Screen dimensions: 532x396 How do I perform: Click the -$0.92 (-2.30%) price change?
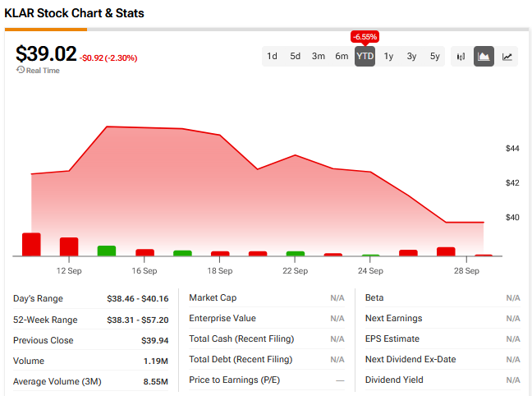click(x=108, y=58)
